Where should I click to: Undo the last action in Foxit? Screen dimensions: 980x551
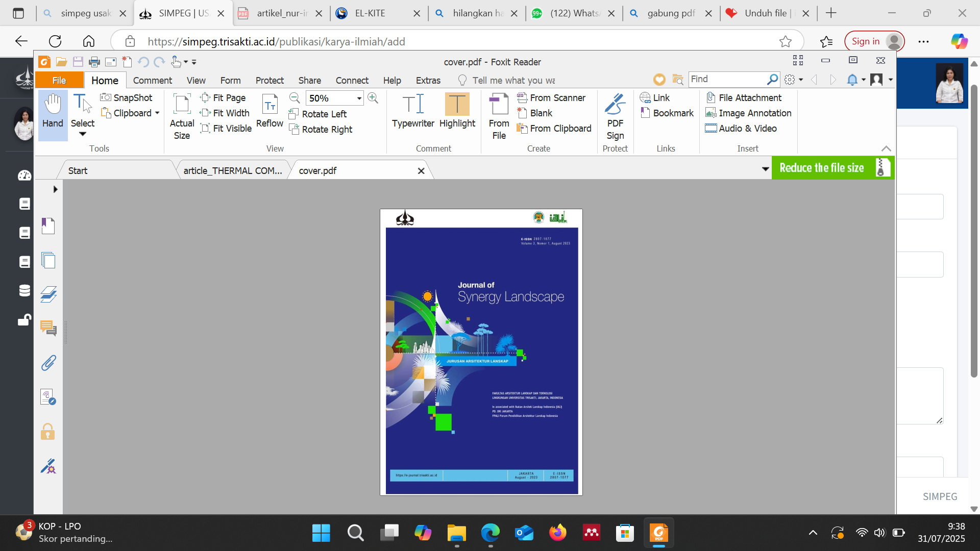143,62
